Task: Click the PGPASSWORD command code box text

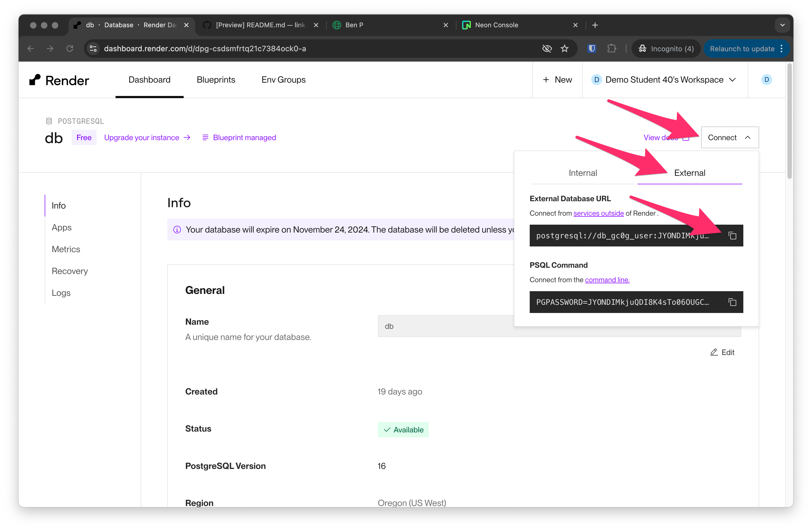Action: click(x=622, y=302)
